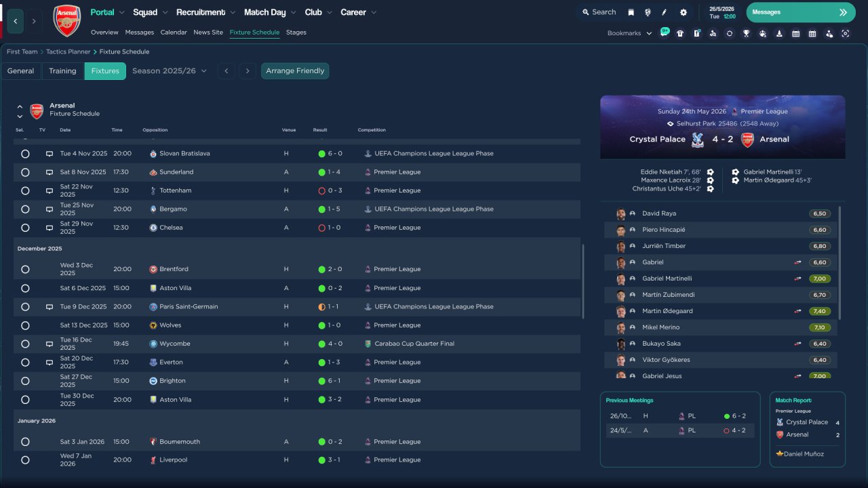Screen dimensions: 868x488
Task: Select the Liverpool fixture radio button
Action: (25, 460)
